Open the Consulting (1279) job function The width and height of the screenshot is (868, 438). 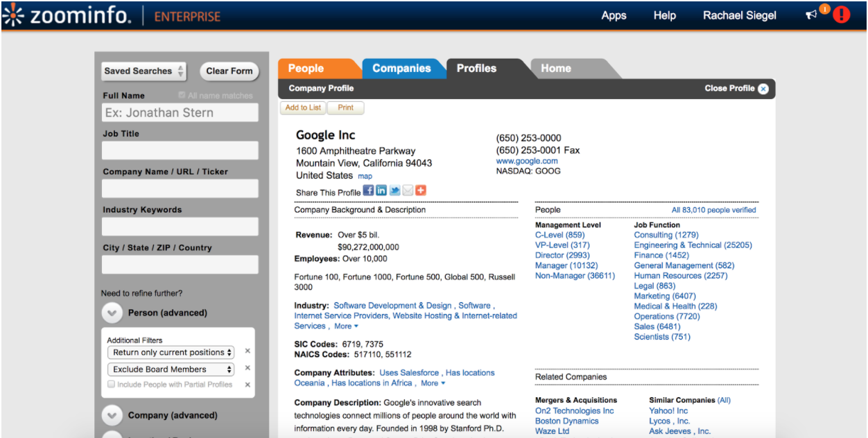[x=666, y=235]
